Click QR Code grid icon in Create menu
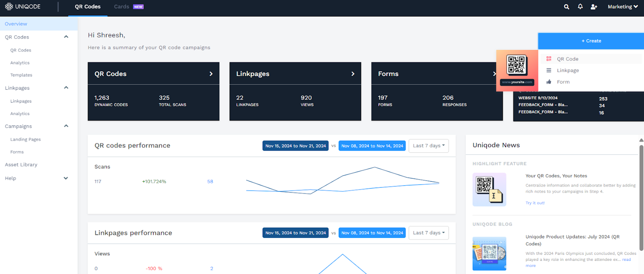The height and width of the screenshot is (274, 644). pyautogui.click(x=549, y=59)
